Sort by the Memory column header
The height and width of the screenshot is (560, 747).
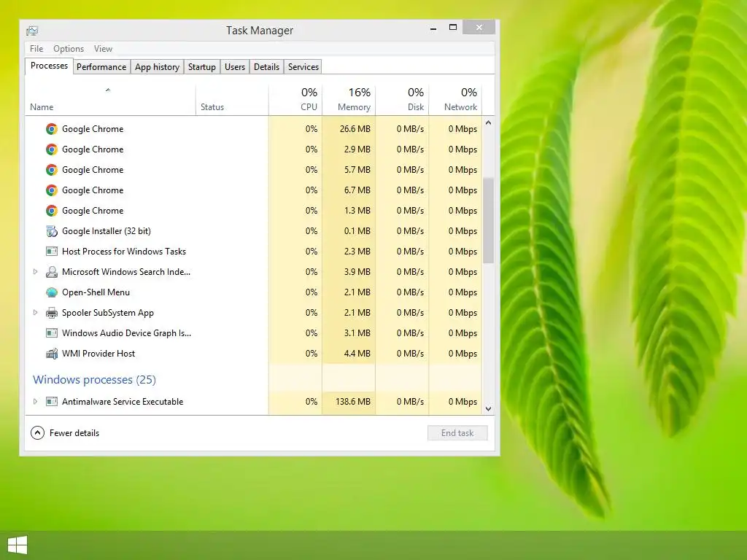pos(349,100)
